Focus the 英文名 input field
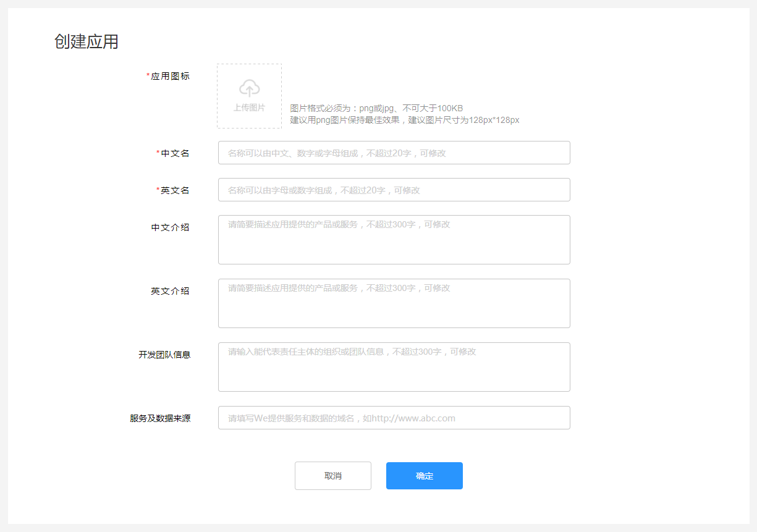The image size is (757, 532). pos(394,190)
